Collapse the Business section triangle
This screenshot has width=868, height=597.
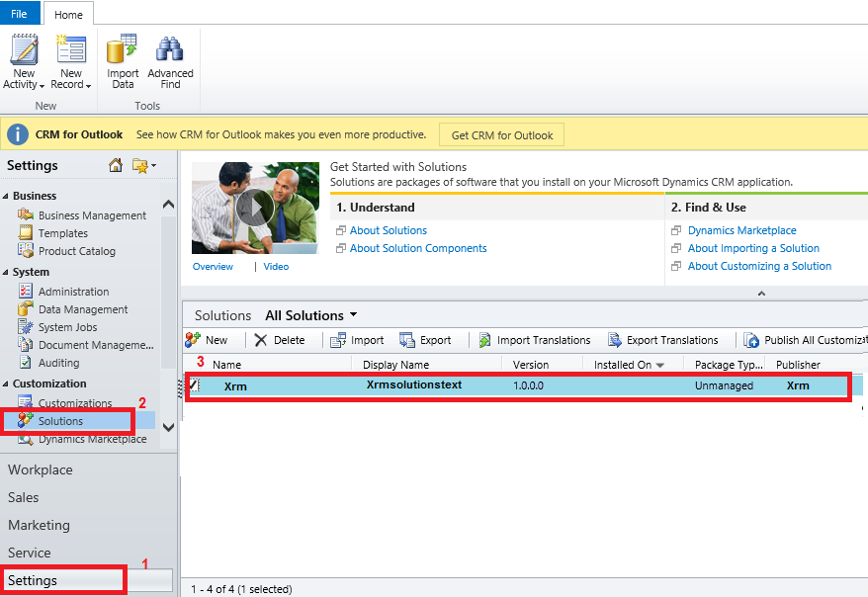[x=6, y=196]
